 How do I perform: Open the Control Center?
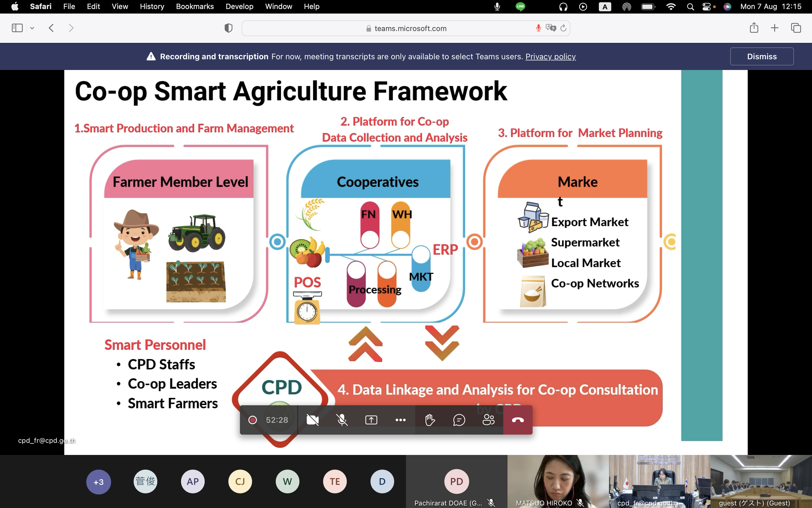click(707, 6)
